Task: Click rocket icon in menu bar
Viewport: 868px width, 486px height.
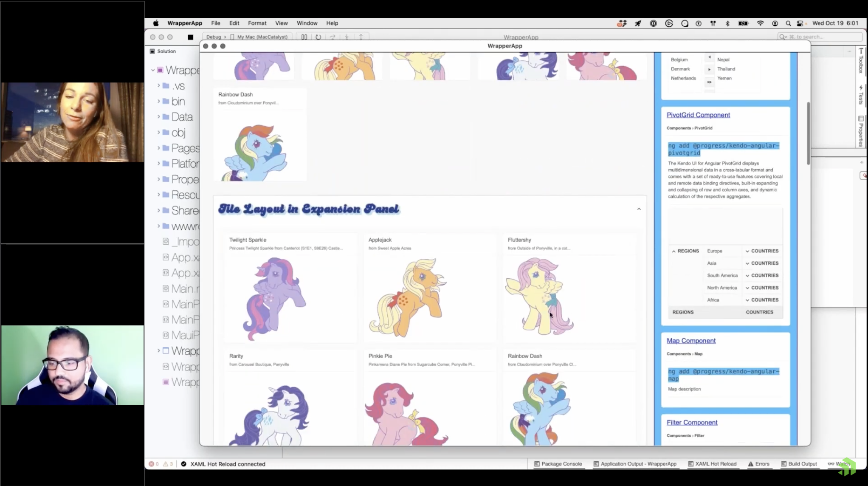Action: point(638,23)
